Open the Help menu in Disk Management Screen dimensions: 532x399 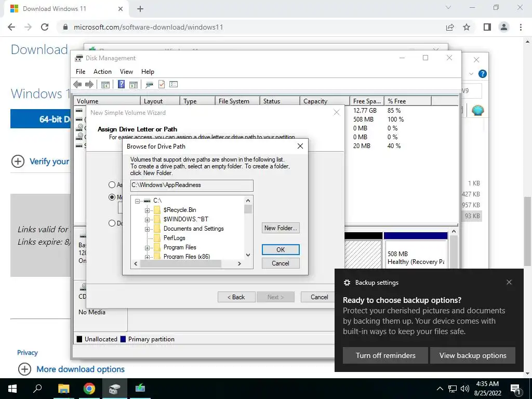click(x=148, y=72)
